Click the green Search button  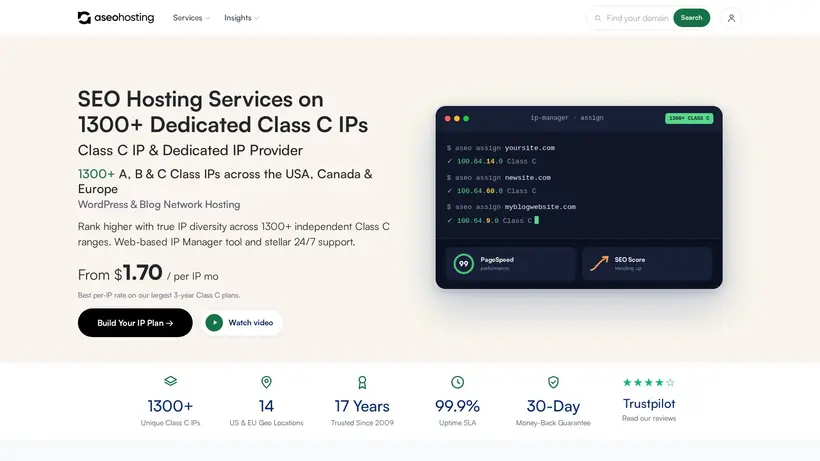click(691, 18)
